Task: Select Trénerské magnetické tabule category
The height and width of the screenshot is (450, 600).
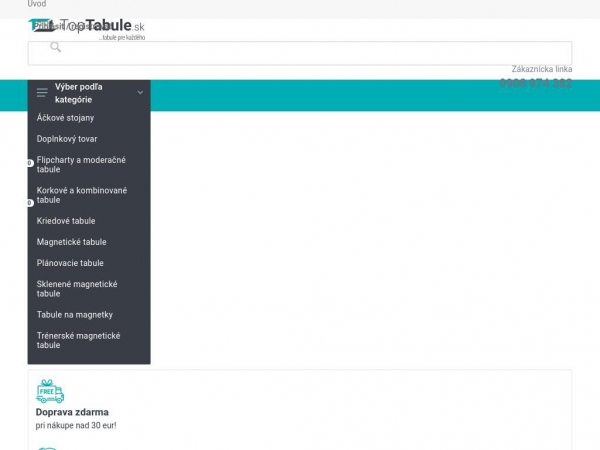Action: [x=78, y=340]
